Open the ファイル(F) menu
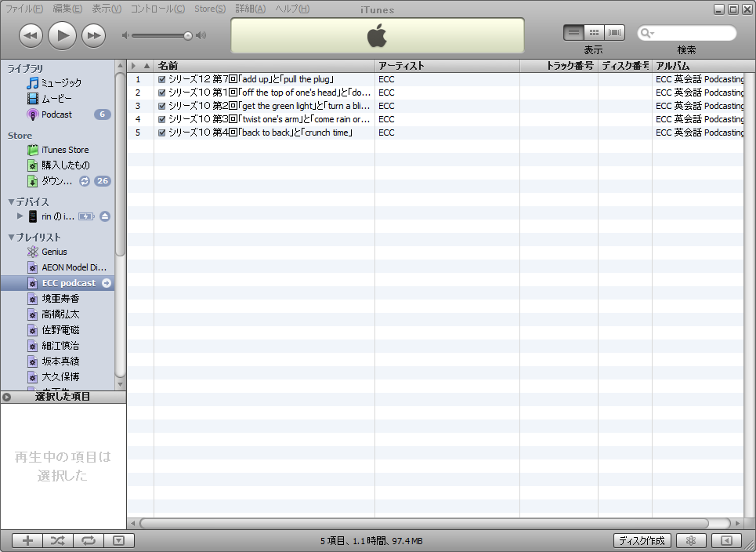Image resolution: width=756 pixels, height=552 pixels. pos(24,9)
